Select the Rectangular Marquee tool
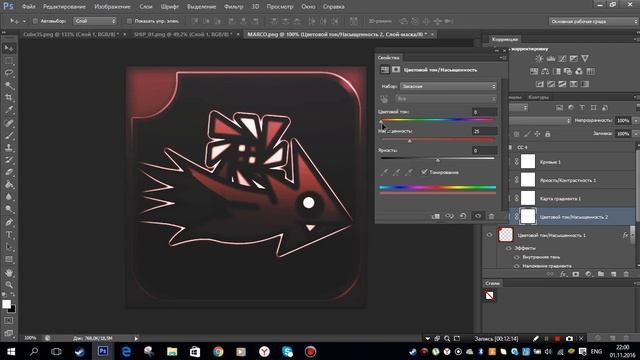 coord(9,61)
